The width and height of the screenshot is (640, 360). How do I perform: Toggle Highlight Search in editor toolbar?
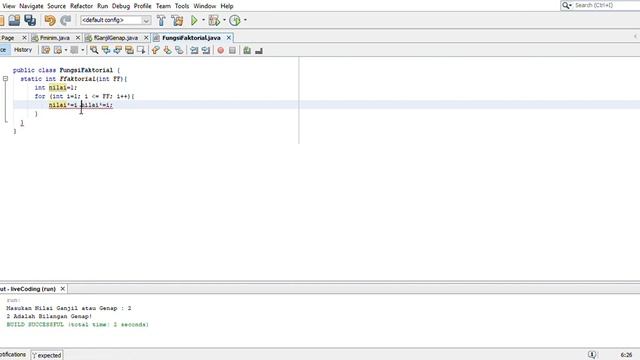pyautogui.click(x=129, y=50)
